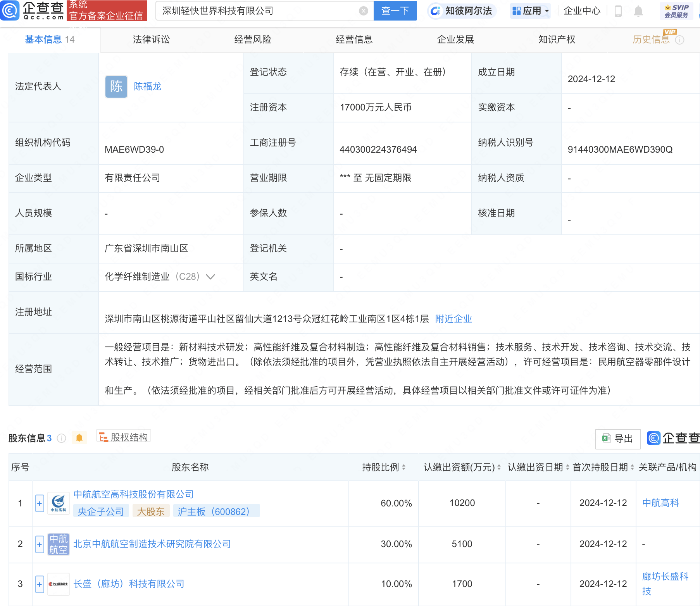The width and height of the screenshot is (700, 606).
Task: Click 长盛科技 company logo thumbnail
Action: pos(58,584)
